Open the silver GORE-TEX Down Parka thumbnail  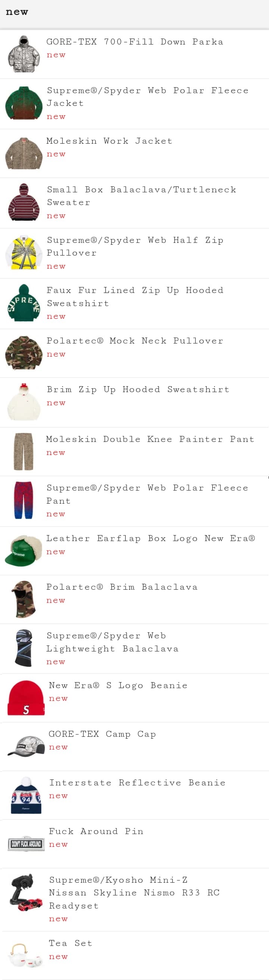[x=24, y=54]
